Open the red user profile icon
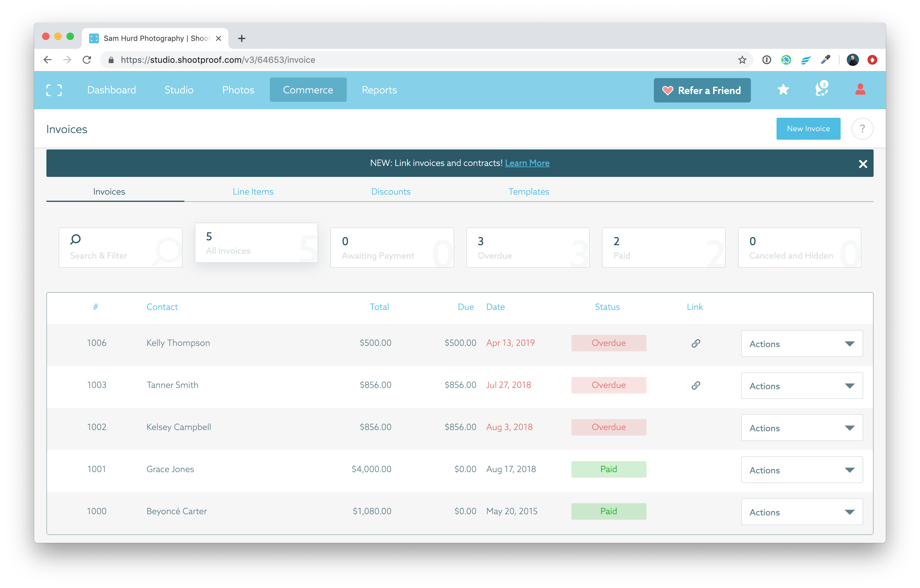920x588 pixels. click(860, 89)
